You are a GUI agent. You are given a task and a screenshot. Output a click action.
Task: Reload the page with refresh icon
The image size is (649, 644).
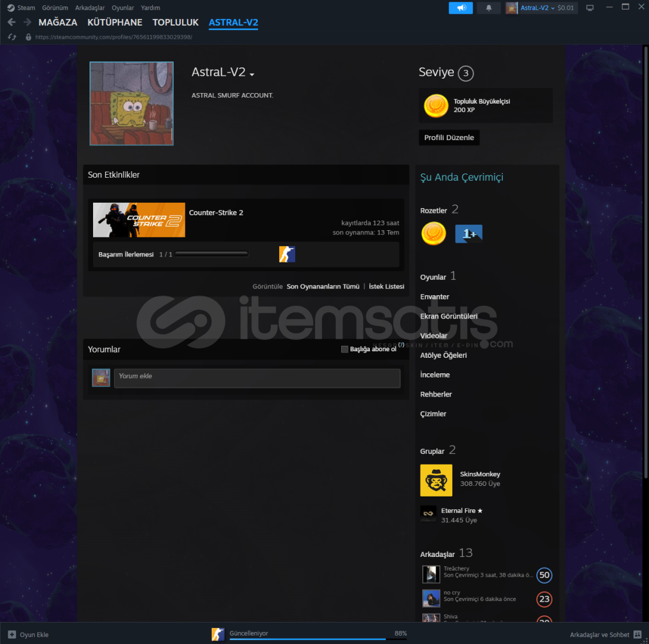[12, 37]
